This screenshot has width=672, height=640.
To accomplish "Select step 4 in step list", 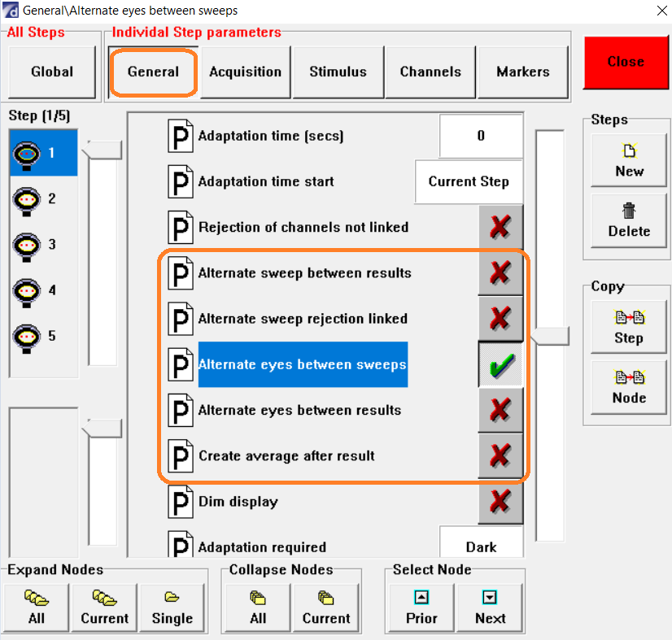I will (x=43, y=291).
